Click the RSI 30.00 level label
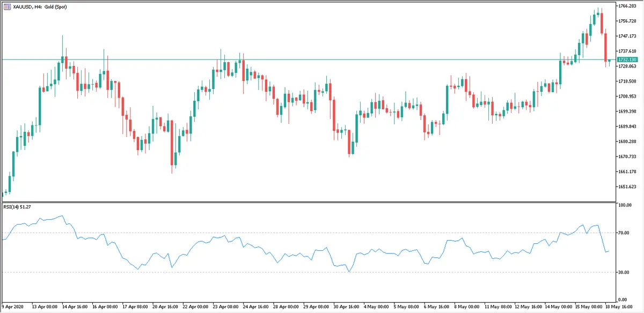 (x=624, y=272)
